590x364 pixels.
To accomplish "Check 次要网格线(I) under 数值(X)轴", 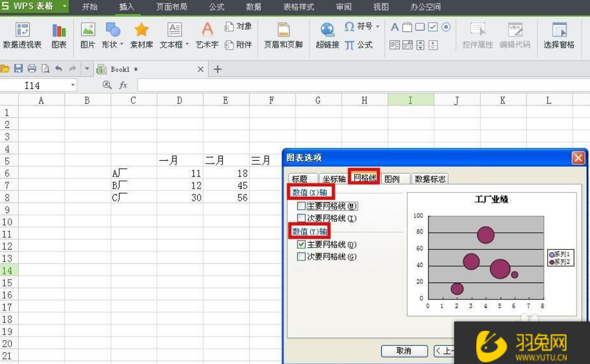I will 301,218.
